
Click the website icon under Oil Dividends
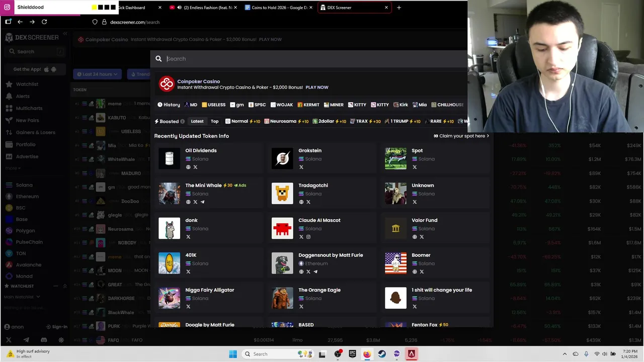[188, 167]
